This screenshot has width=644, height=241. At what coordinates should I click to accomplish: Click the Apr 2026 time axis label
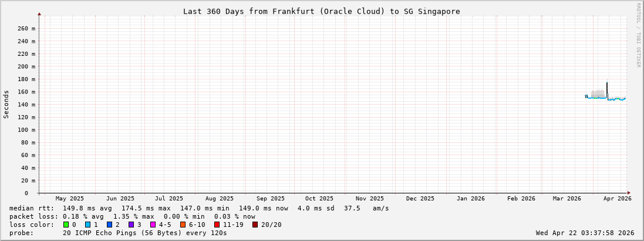617,199
